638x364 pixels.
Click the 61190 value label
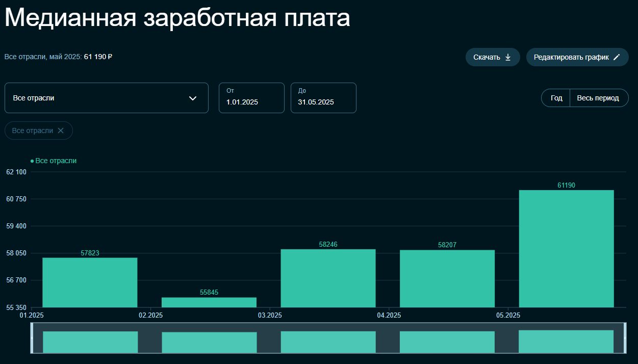click(566, 186)
